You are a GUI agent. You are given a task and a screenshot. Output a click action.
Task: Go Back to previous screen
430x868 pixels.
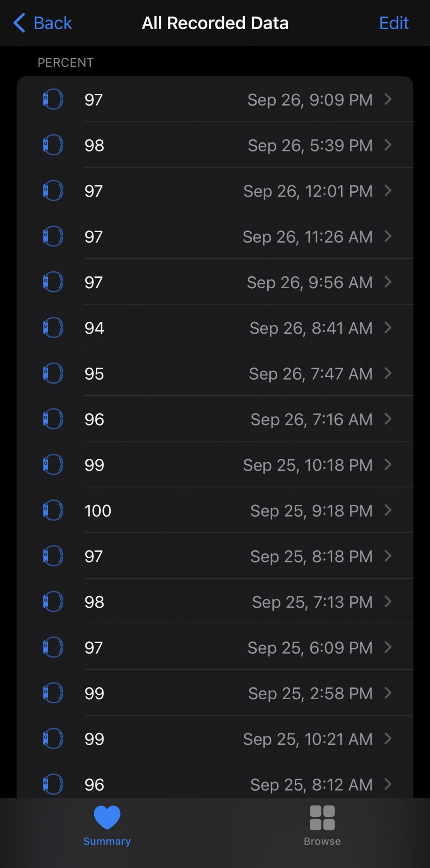click(x=43, y=23)
